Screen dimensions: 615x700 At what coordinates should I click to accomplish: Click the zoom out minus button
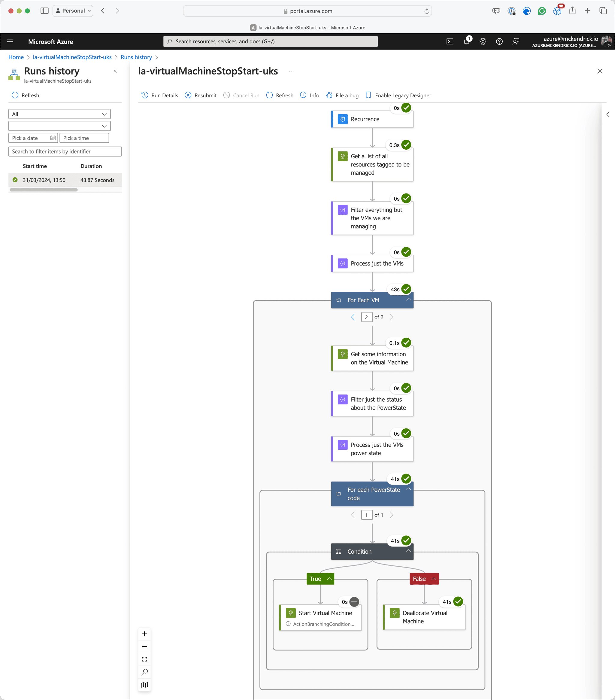(x=144, y=647)
